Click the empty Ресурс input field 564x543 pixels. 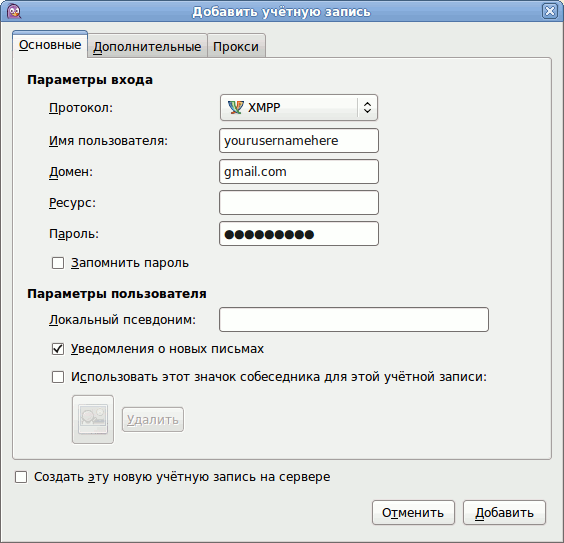[x=299, y=202]
